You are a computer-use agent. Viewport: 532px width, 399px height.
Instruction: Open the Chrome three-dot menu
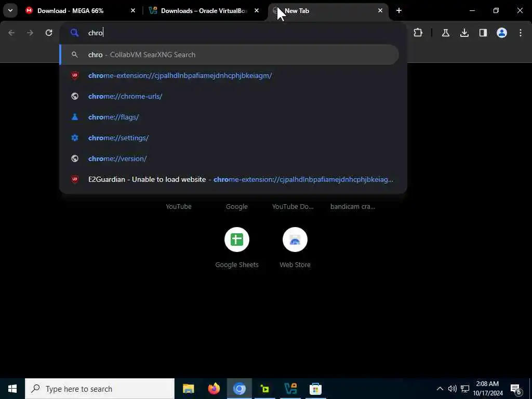(521, 33)
